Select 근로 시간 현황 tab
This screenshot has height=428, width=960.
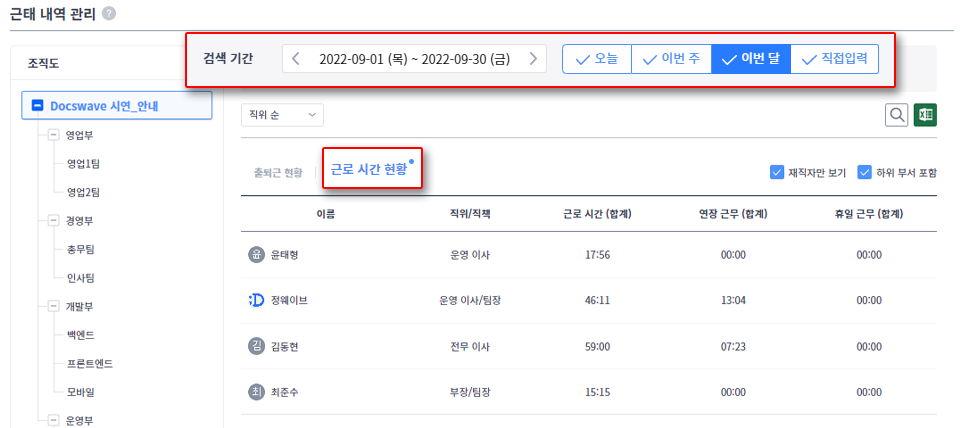point(369,170)
